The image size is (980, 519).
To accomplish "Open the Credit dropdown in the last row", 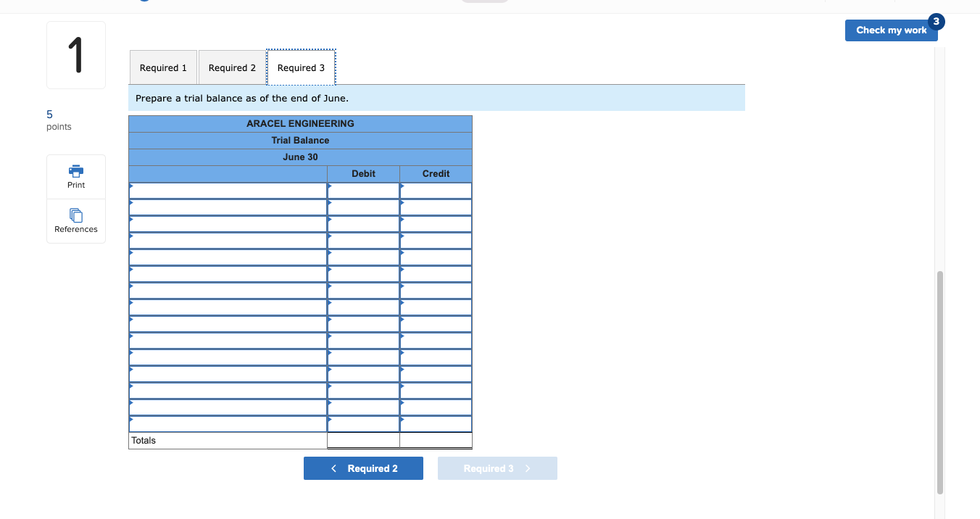I will (435, 423).
